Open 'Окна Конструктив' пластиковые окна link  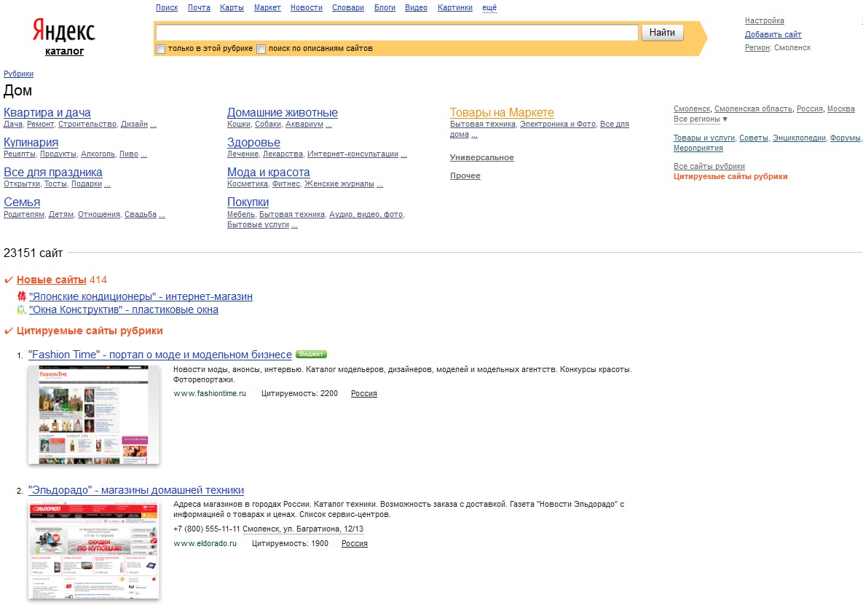click(124, 310)
